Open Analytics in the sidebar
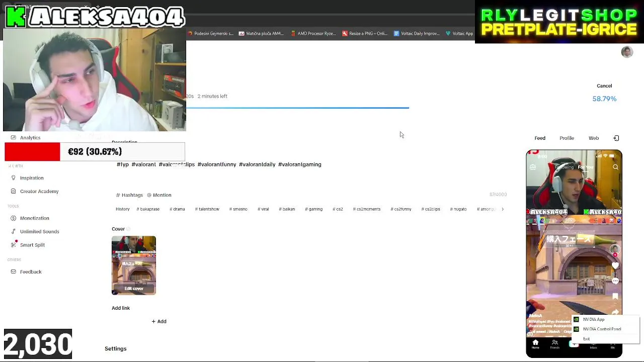 coord(30,138)
